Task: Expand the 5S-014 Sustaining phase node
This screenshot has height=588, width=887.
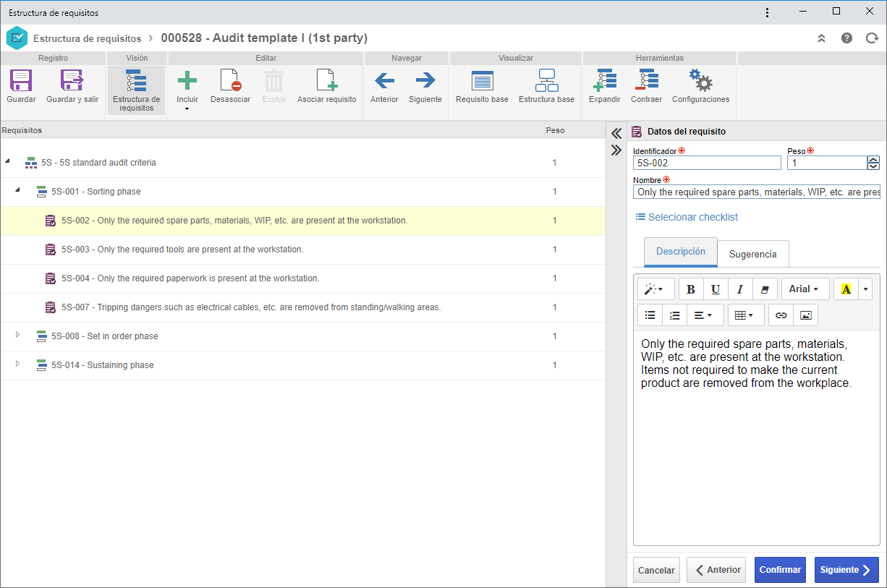Action: 18,364
